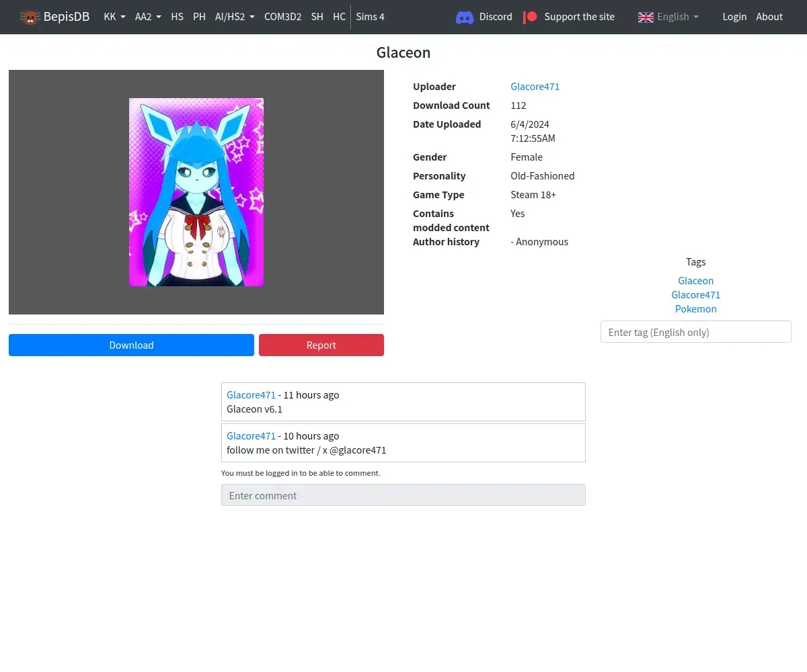This screenshot has height=672, width=807.
Task: Click the blue Download button
Action: coord(131,345)
